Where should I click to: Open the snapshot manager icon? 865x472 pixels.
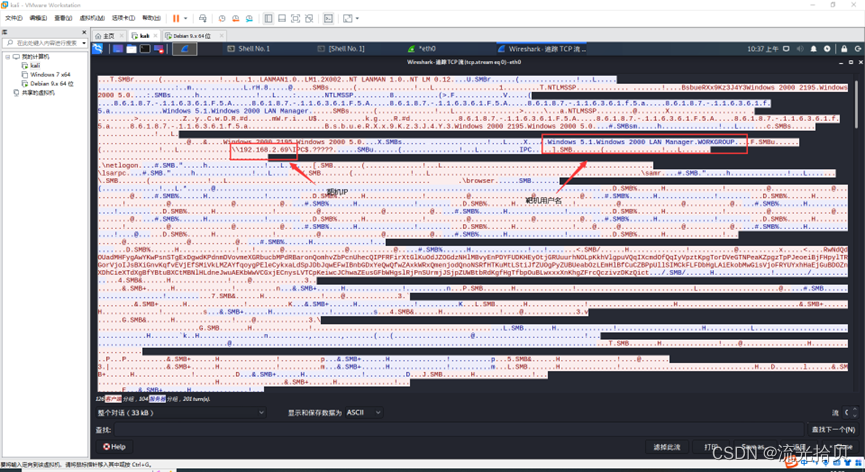[249, 18]
